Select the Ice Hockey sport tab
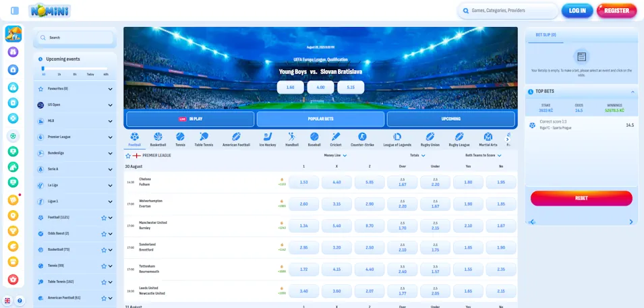Screen dimensions: 644x308 pos(267,140)
